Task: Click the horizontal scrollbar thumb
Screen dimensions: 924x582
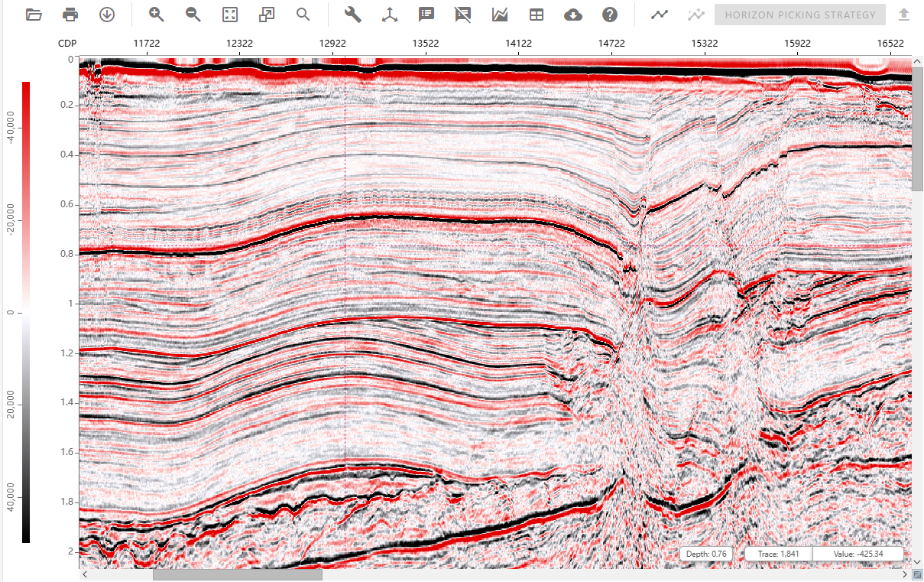Action: pos(237,575)
